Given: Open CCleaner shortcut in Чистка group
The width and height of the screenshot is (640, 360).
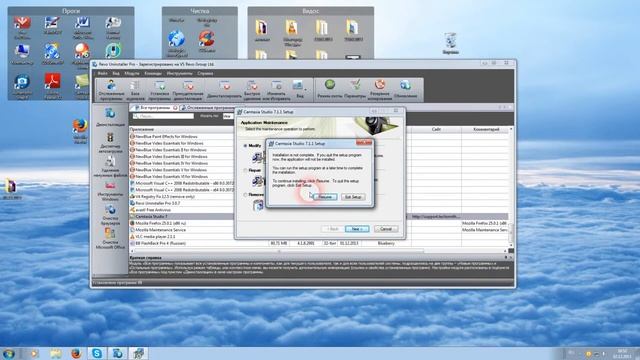Looking at the screenshot, I should 207,41.
